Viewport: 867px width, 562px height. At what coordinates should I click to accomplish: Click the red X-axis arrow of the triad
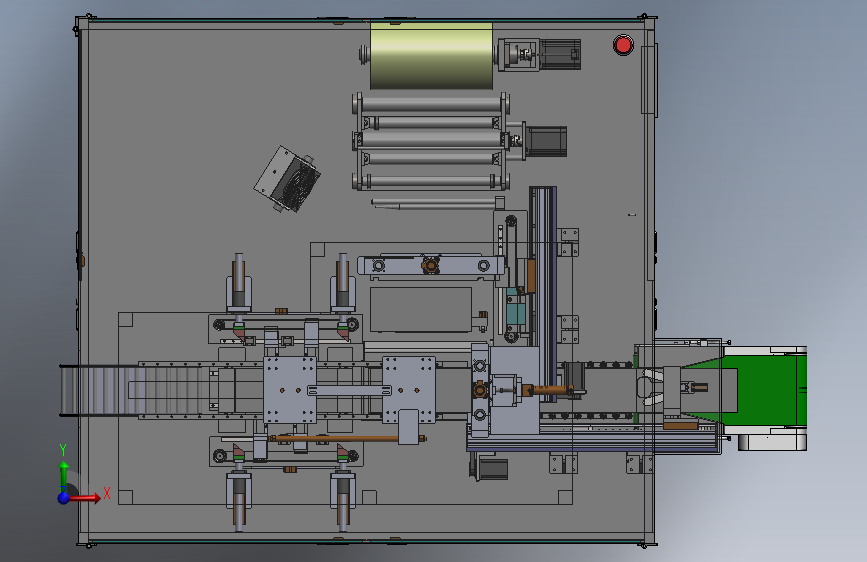[x=86, y=498]
